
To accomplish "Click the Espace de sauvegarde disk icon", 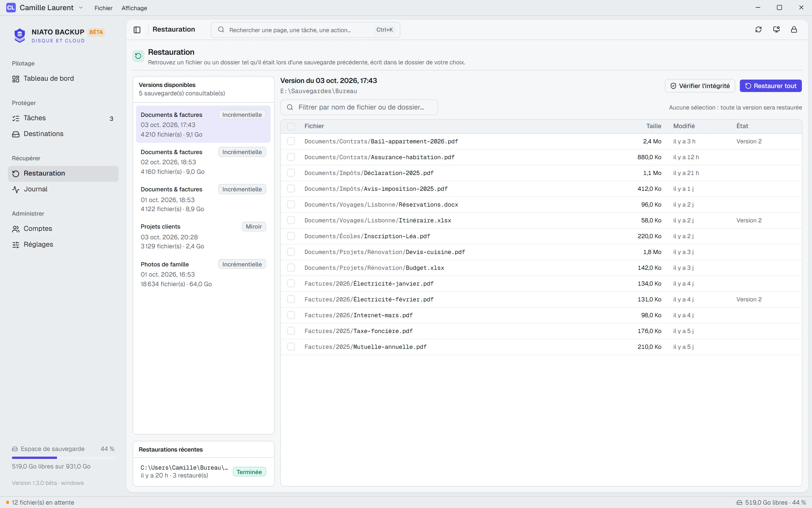I will coord(15,449).
